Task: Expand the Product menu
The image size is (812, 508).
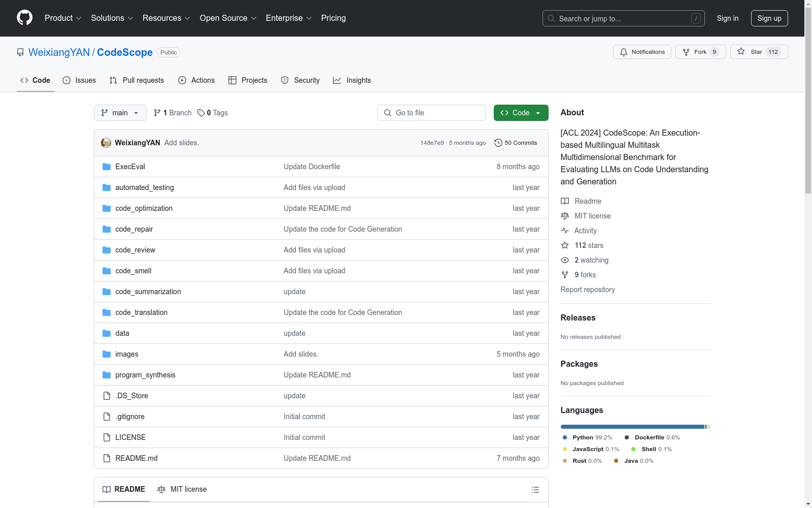Action: tap(63, 18)
